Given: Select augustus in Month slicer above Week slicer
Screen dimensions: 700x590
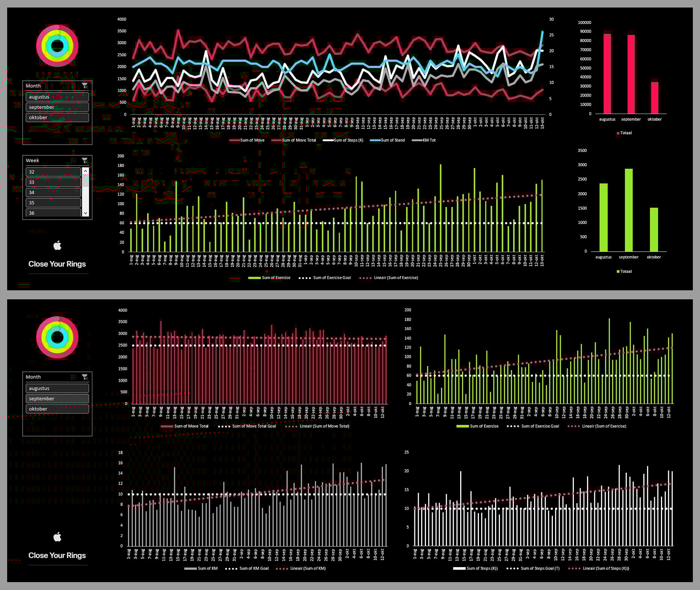Looking at the screenshot, I should click(57, 97).
